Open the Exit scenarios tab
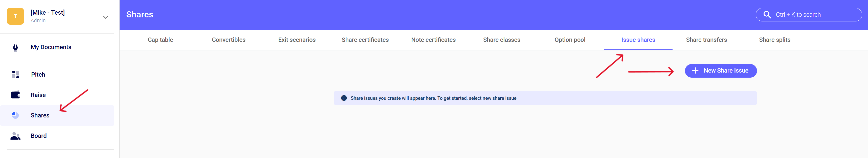Screen dimensions: 868x158 [x=297, y=40]
